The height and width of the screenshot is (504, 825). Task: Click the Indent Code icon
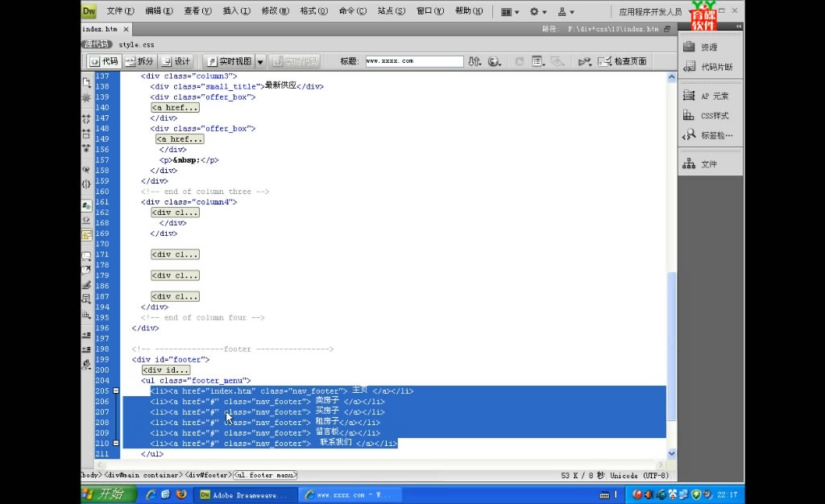tap(86, 335)
